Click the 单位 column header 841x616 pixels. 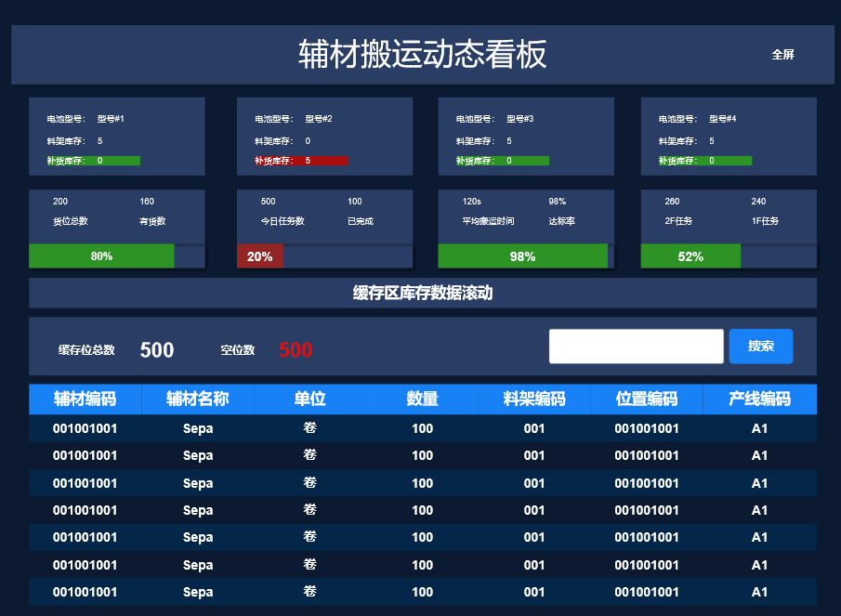pyautogui.click(x=309, y=399)
